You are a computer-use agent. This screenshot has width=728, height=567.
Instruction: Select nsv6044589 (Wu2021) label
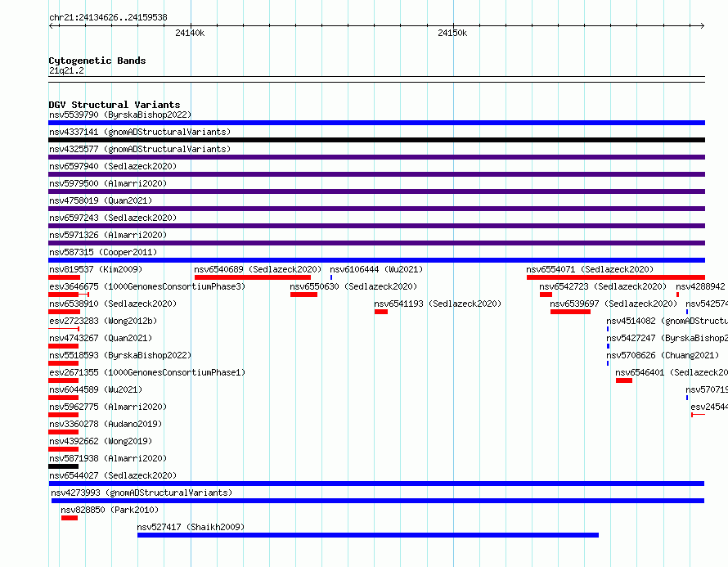click(x=96, y=389)
